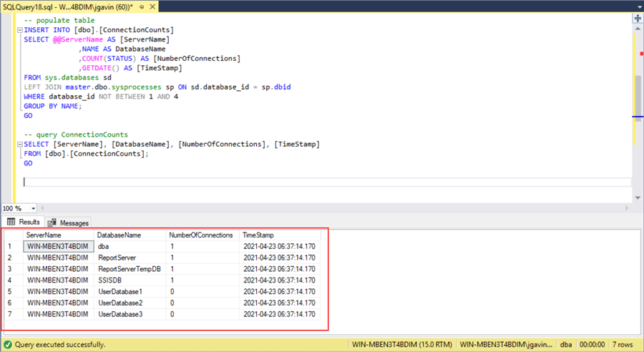
Task: Click the editor horizontal scrollbar left arrow
Action: point(42,208)
